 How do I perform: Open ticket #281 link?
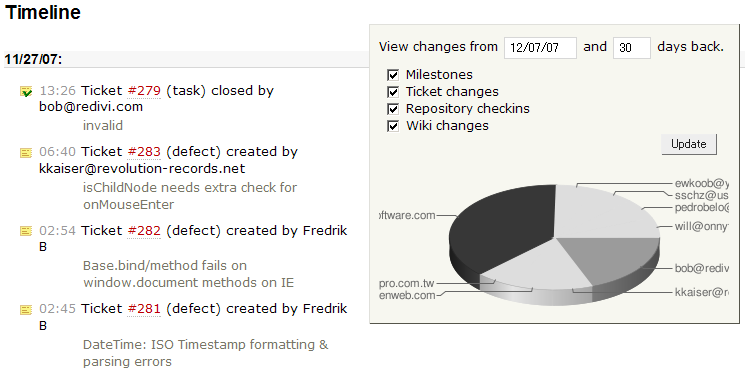(144, 309)
